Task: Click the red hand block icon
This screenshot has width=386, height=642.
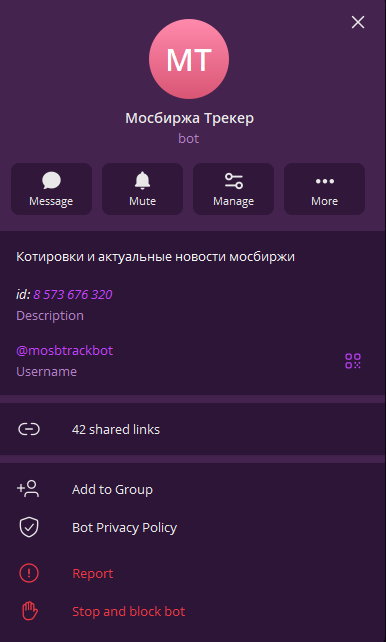Action: (29, 611)
